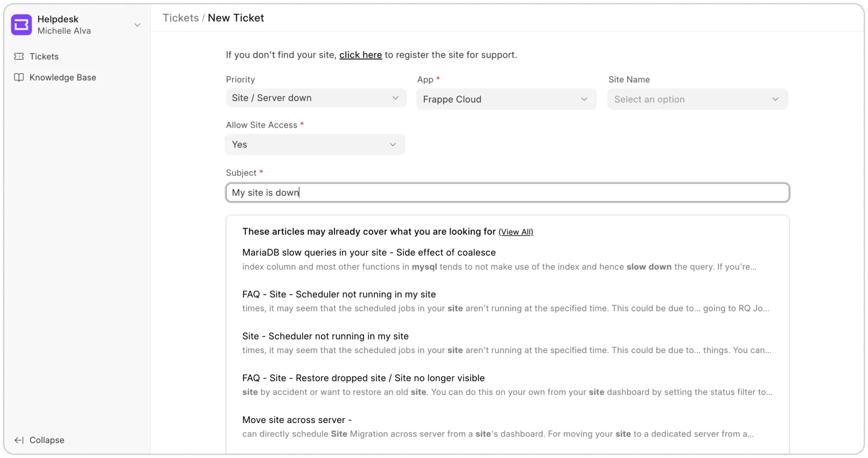Click the View All articles link
This screenshot has height=458, width=868.
(515, 232)
